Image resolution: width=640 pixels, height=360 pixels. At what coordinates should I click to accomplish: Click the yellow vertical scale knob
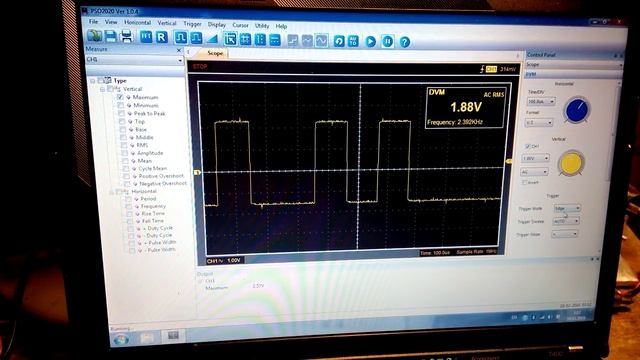click(x=571, y=163)
